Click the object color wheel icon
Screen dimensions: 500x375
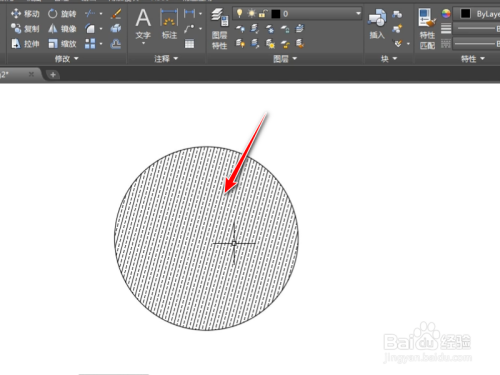tap(446, 14)
